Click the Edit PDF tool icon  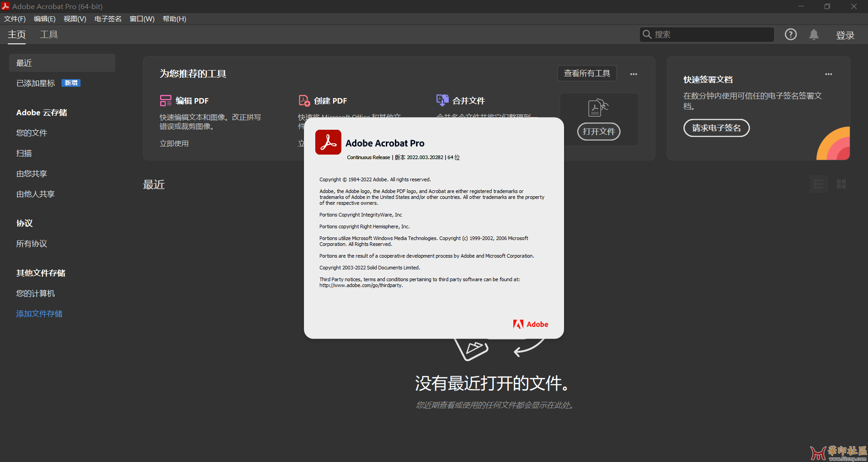166,100
